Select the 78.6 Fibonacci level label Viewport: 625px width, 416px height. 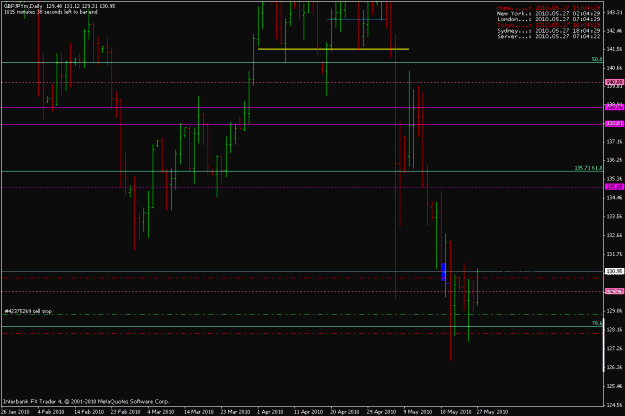pos(597,323)
